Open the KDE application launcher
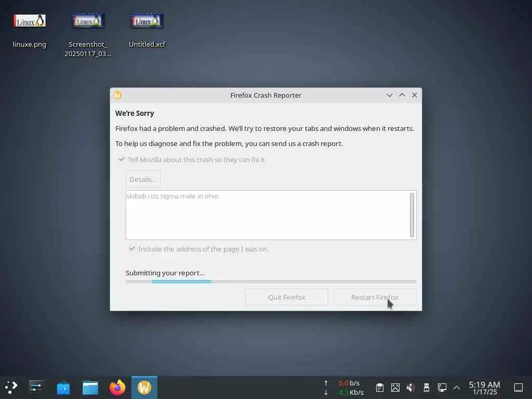The image size is (532, 399). click(x=11, y=387)
